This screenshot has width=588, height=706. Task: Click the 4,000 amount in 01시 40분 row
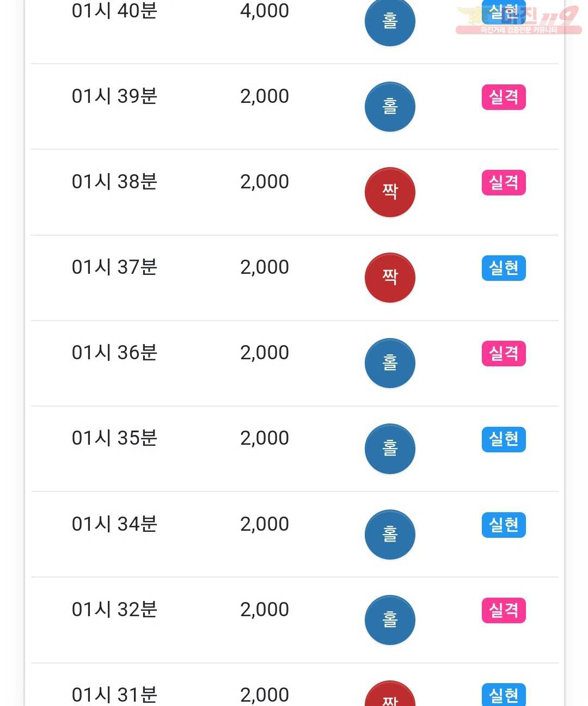click(265, 11)
